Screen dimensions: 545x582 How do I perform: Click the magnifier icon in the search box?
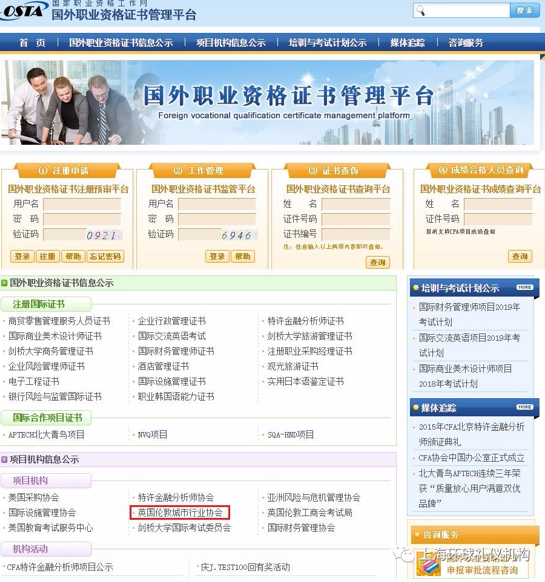[x=420, y=10]
